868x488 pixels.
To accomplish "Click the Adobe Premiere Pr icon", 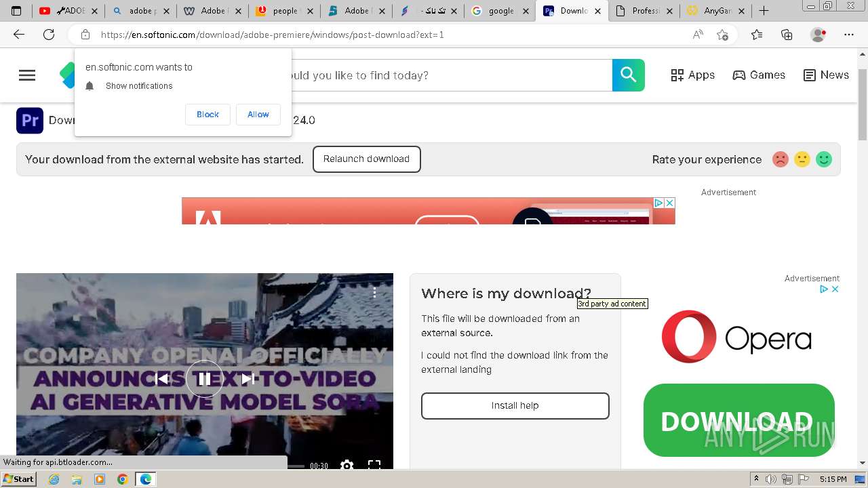I will [x=30, y=121].
